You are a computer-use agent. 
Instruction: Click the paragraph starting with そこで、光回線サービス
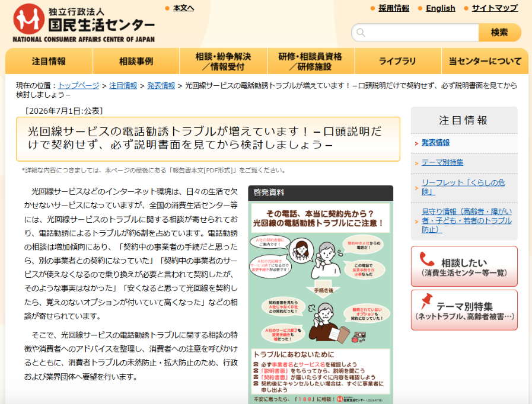(x=131, y=356)
